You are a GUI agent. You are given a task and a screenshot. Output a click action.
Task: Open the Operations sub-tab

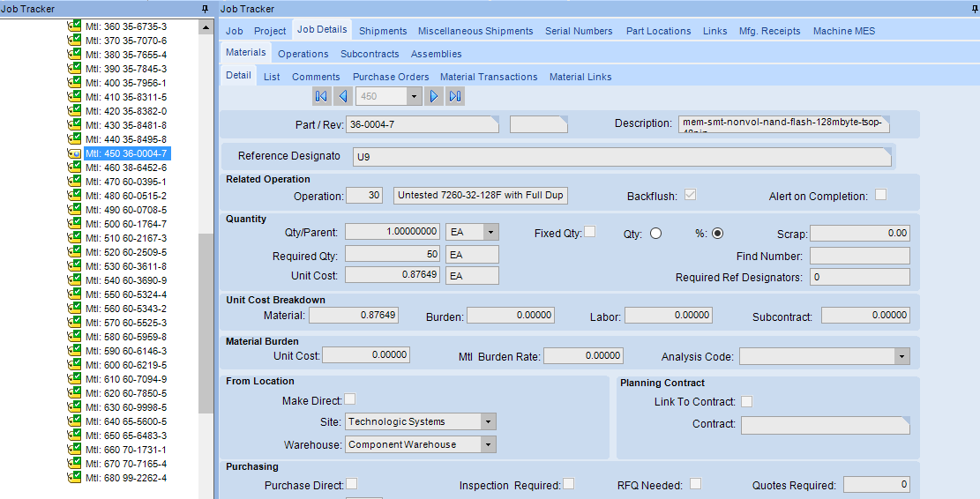[x=303, y=54]
